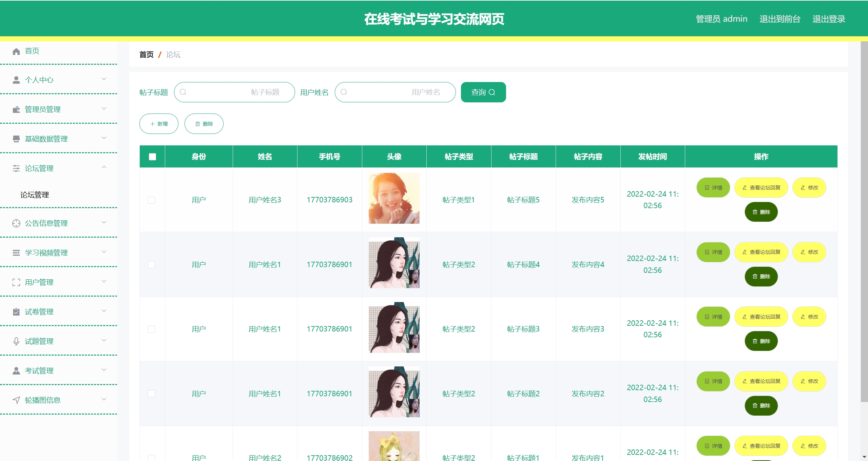The image size is (868, 461).
Task: Expand the 学习视频管理 menu chevron
Action: tap(104, 252)
